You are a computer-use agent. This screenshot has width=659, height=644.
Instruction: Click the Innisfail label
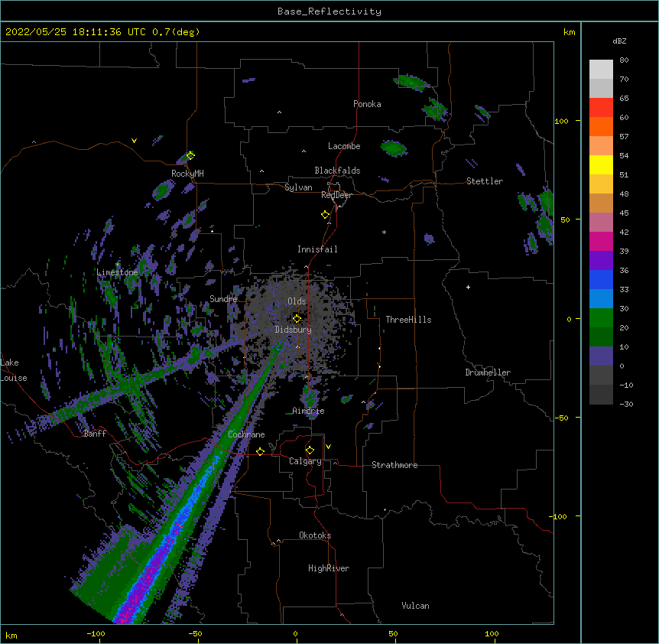317,249
